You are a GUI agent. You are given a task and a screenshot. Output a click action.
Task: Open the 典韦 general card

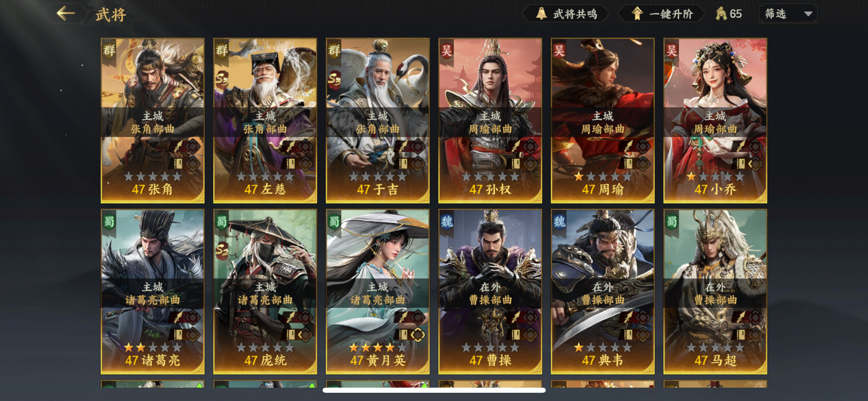(603, 291)
